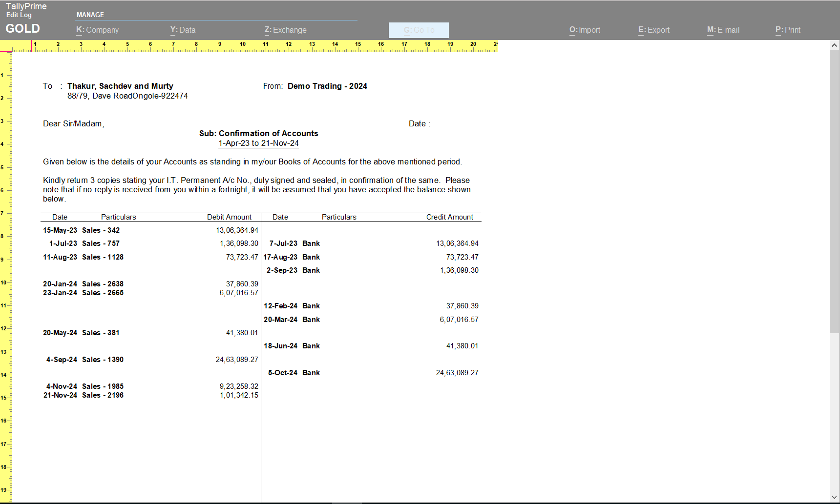Open the Export option
This screenshot has height=504, width=840.
653,30
